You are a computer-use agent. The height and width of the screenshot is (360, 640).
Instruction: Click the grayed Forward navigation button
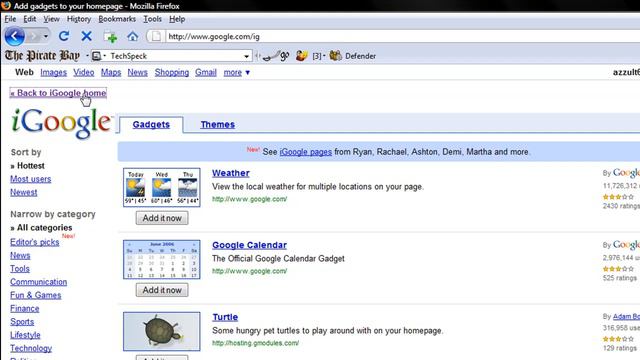click(x=33, y=36)
